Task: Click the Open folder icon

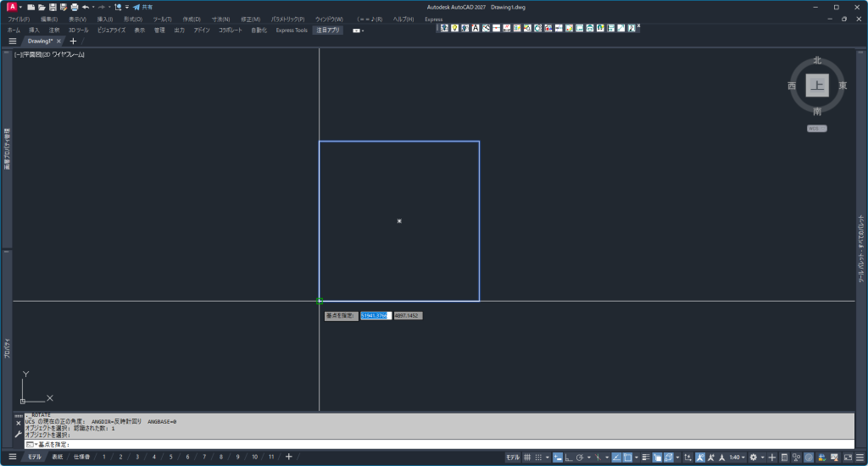Action: click(x=42, y=7)
